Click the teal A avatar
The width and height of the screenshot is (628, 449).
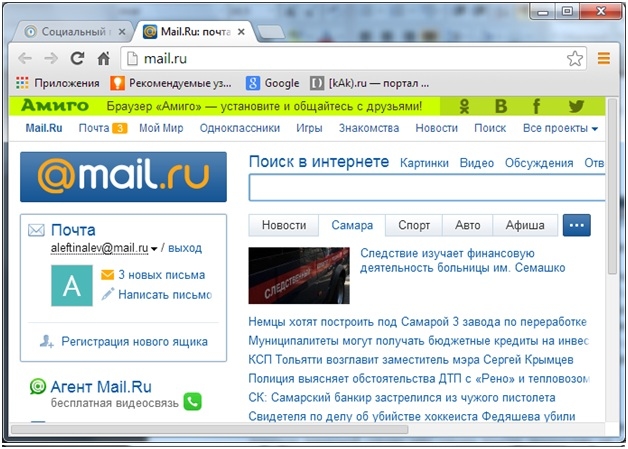(72, 286)
